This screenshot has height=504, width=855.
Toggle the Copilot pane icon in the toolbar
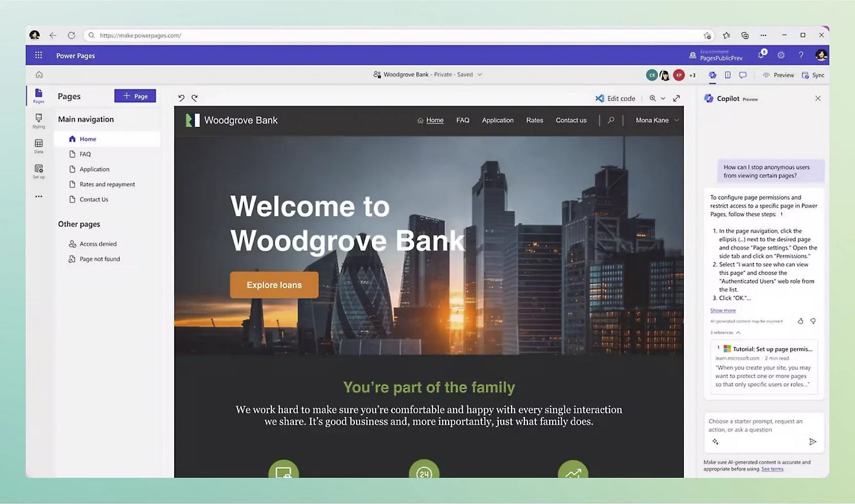pos(712,75)
